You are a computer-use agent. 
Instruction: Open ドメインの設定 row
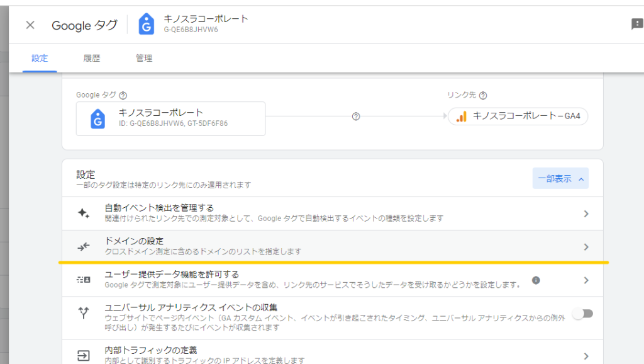pyautogui.click(x=333, y=246)
